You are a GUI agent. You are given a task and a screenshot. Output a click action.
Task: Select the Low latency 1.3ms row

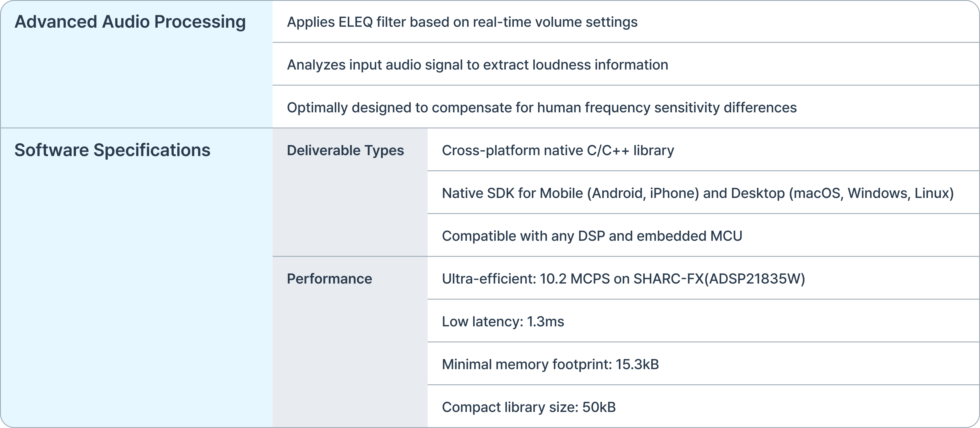502,322
